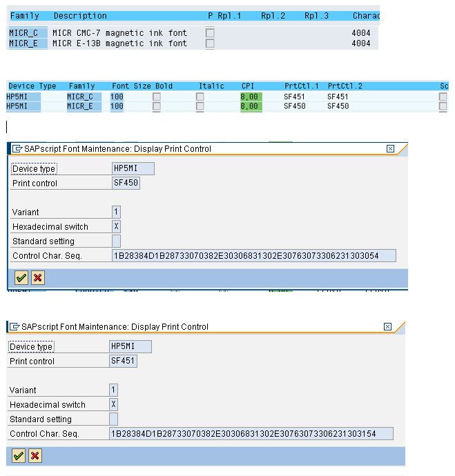This screenshot has height=476, width=455.
Task: Close the SF450 Display Print Control dialog
Action: pos(390,148)
